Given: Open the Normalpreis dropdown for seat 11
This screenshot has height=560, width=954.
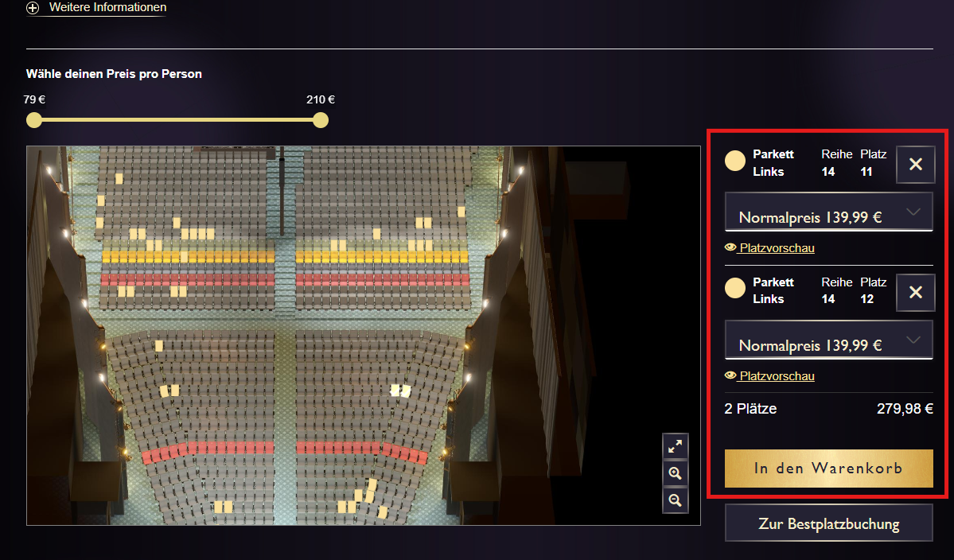Looking at the screenshot, I should click(x=828, y=212).
